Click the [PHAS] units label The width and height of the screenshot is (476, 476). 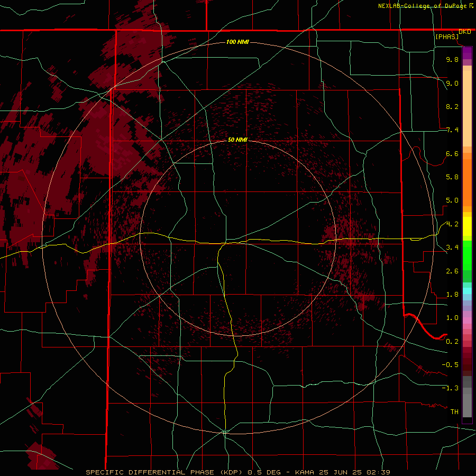tap(447, 36)
